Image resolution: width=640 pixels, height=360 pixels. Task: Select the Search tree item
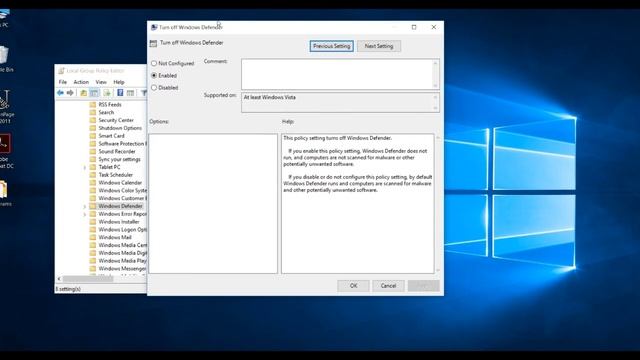pyautogui.click(x=106, y=112)
